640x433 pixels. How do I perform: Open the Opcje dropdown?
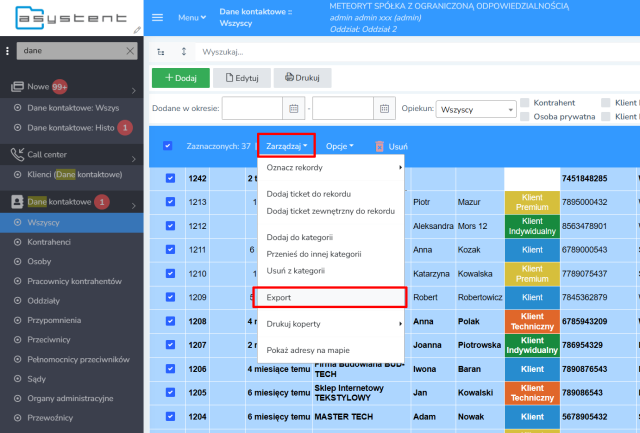click(340, 146)
